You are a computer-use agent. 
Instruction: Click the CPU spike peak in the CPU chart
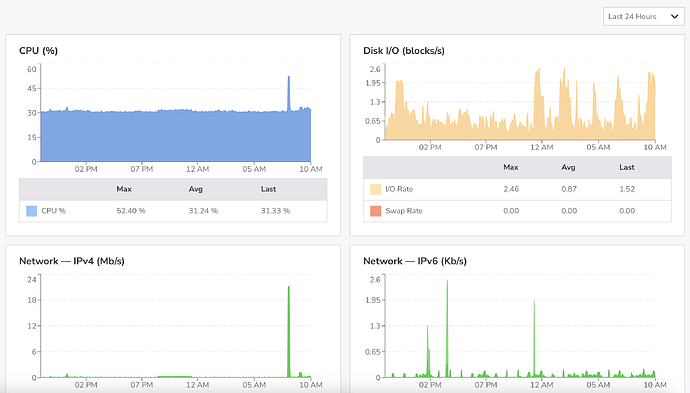pyautogui.click(x=289, y=77)
